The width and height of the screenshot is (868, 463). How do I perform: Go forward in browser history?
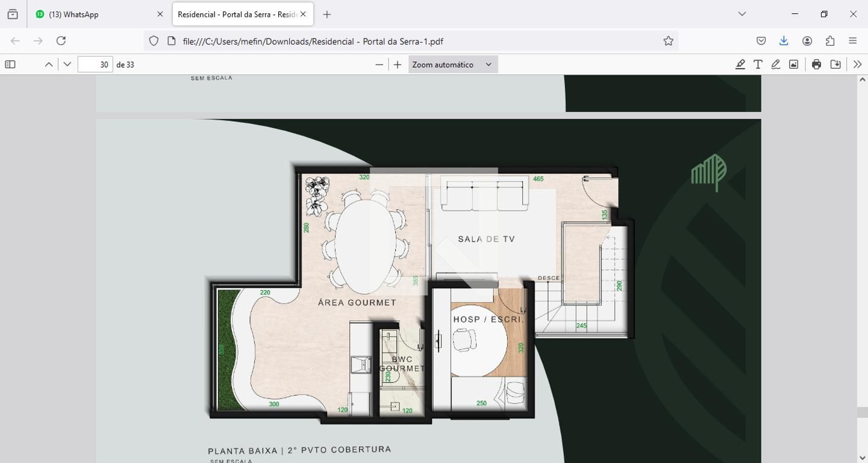pyautogui.click(x=38, y=41)
